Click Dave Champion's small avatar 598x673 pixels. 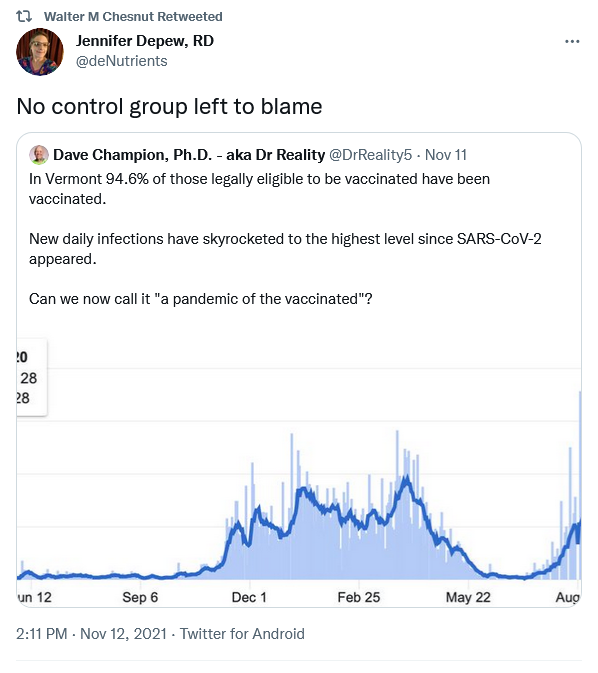coord(39,155)
